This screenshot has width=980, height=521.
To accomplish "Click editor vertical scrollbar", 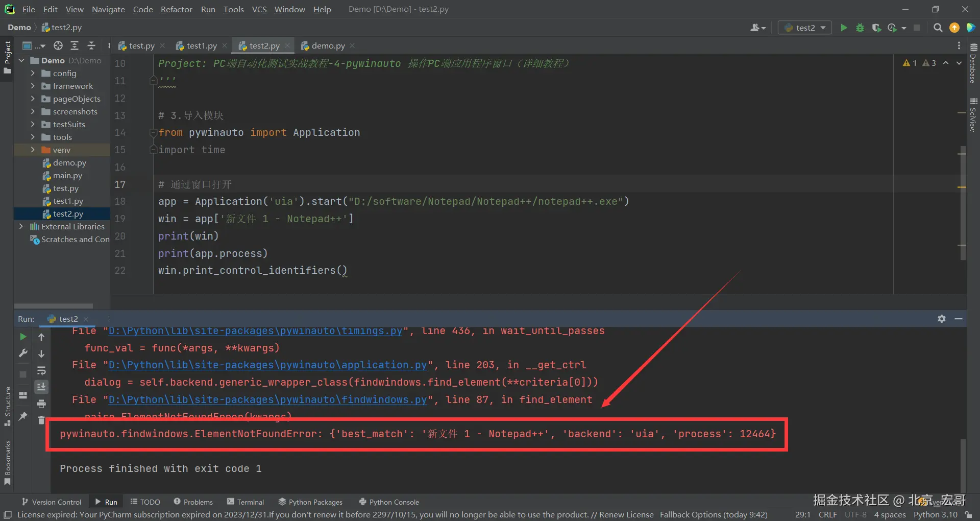I will tap(962, 203).
